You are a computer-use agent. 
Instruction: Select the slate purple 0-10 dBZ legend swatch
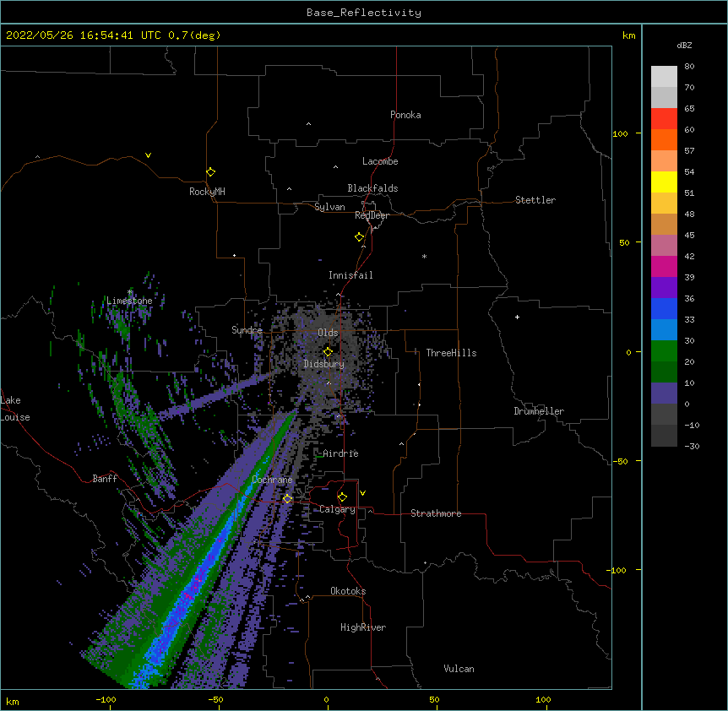[664, 393]
